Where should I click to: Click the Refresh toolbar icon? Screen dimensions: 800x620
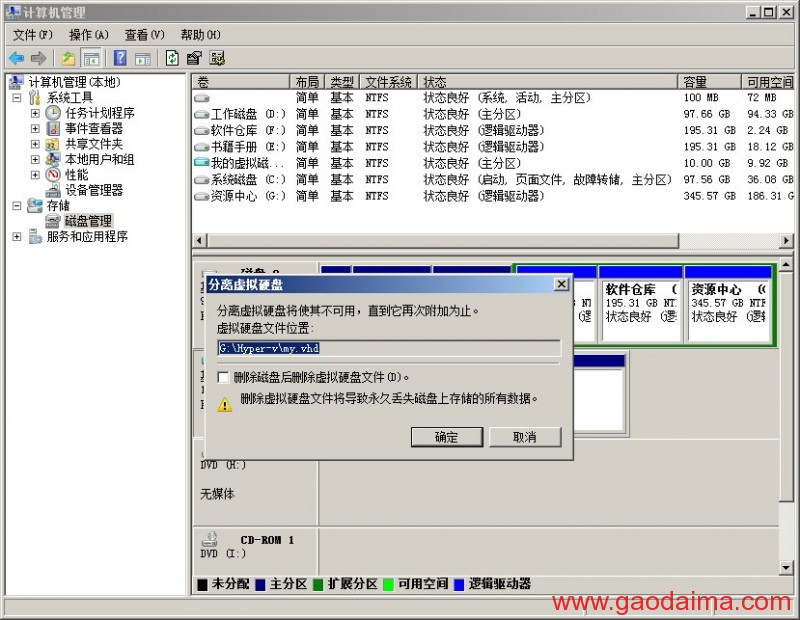(x=172, y=58)
